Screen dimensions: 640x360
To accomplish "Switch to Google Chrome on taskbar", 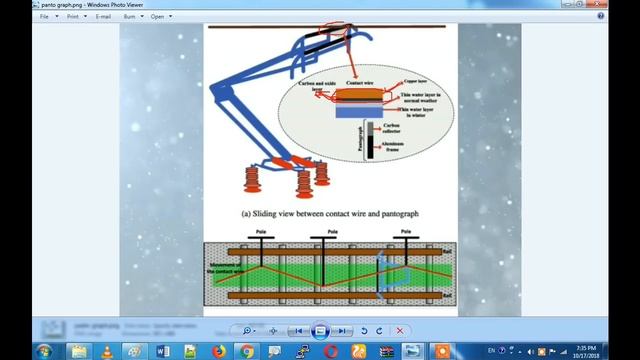I will [246, 351].
